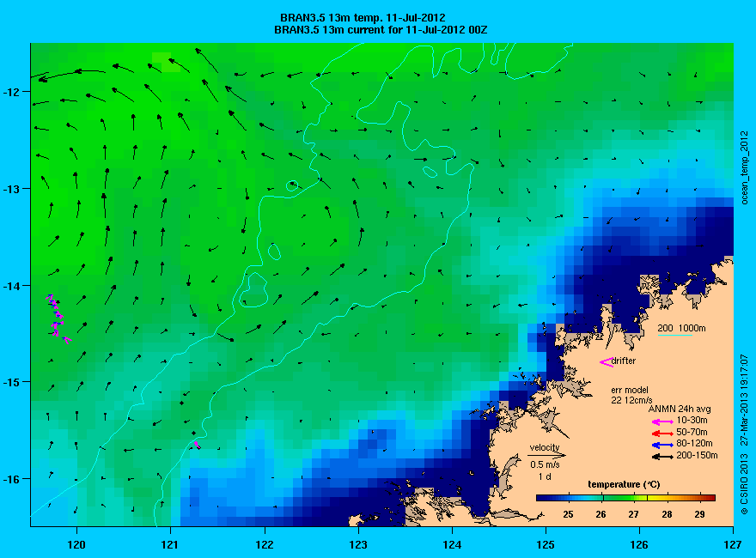
Task: Click longitude axis label 120
Action: [76, 544]
